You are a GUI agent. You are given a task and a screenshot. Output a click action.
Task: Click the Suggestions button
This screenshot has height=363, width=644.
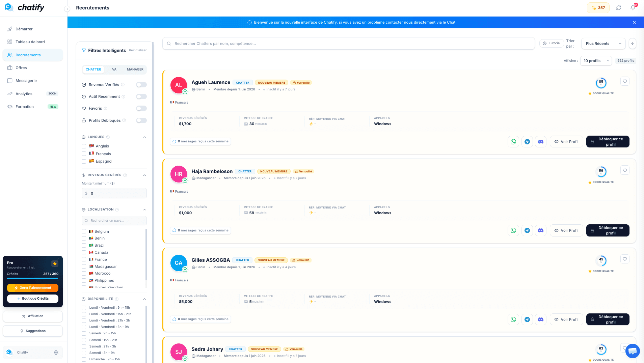tap(33, 331)
